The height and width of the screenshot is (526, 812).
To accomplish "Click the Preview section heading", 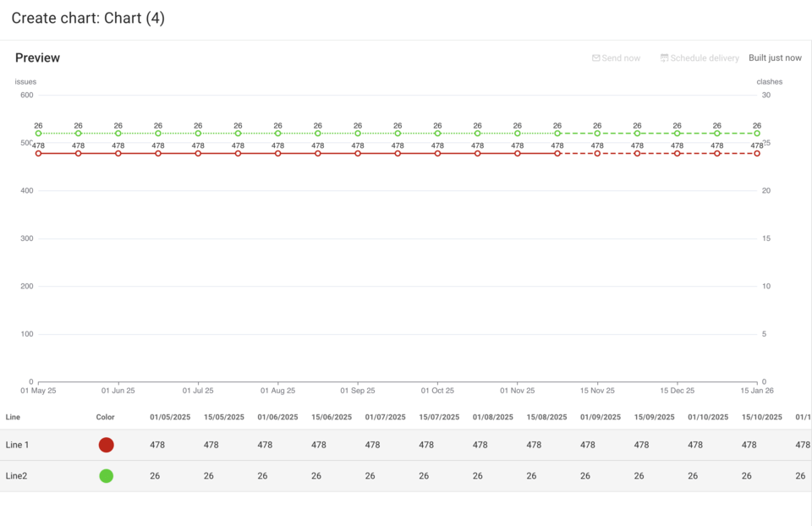I will point(37,58).
